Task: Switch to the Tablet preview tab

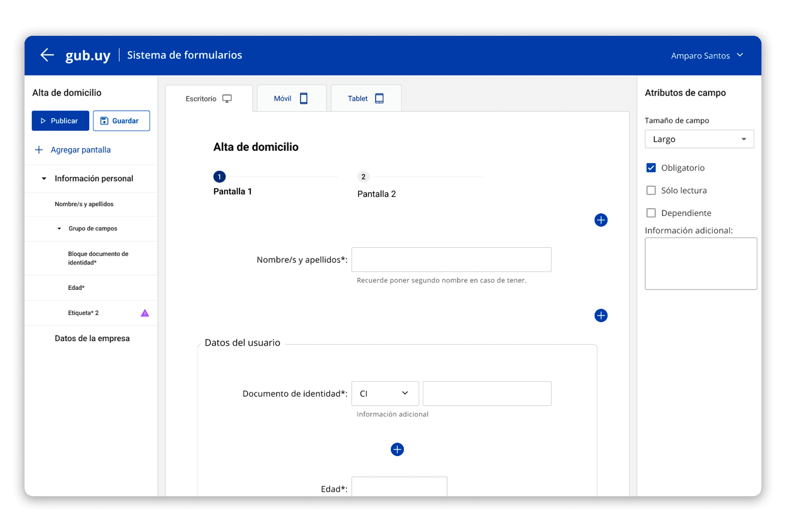Action: click(x=365, y=98)
